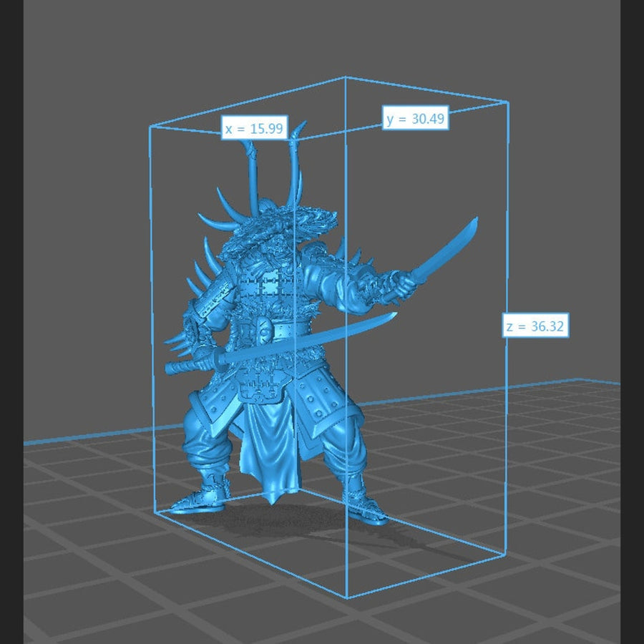Viewport: 644px width, 644px height.
Task: Click the bottom front corner of the bounding box
Action: [x=347, y=597]
